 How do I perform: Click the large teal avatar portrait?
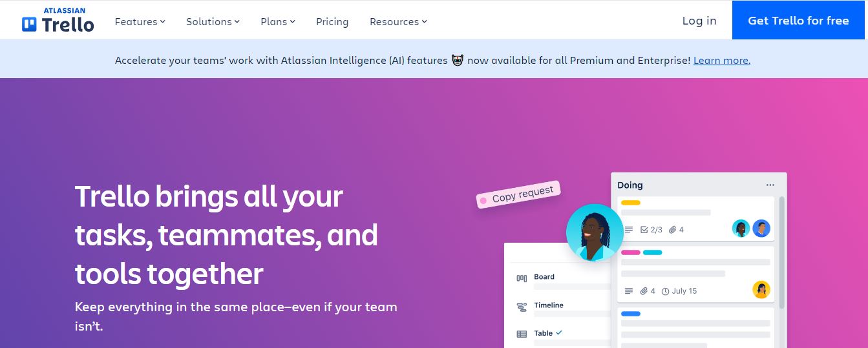[x=595, y=232]
